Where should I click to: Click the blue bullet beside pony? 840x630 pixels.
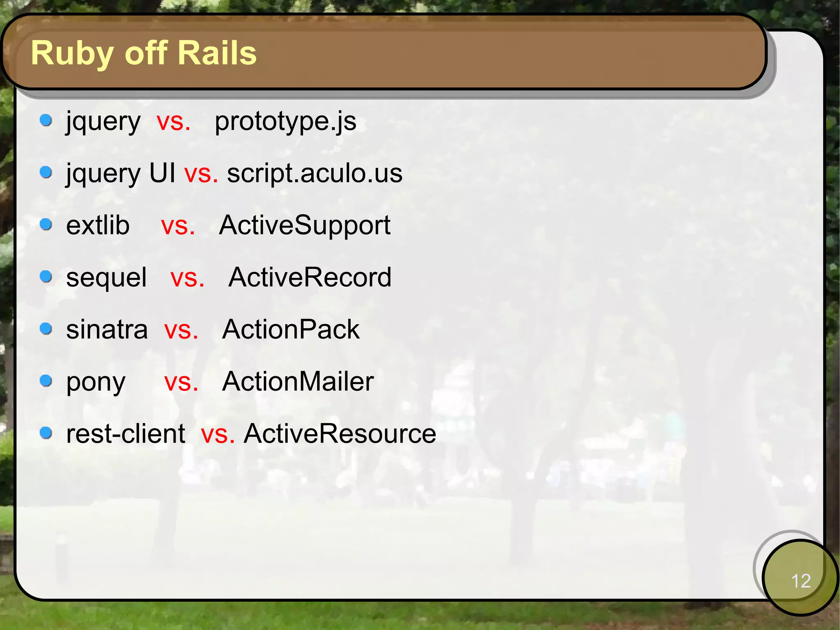coord(46,381)
